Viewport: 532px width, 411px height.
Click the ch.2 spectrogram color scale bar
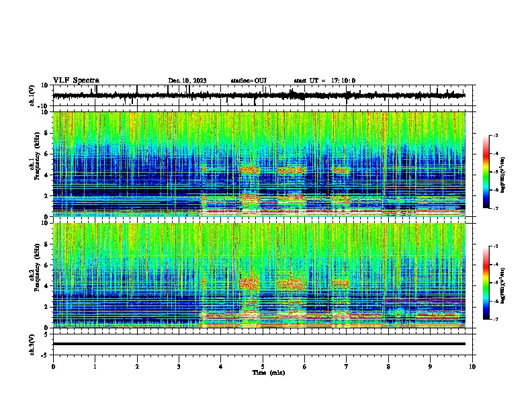(x=486, y=283)
